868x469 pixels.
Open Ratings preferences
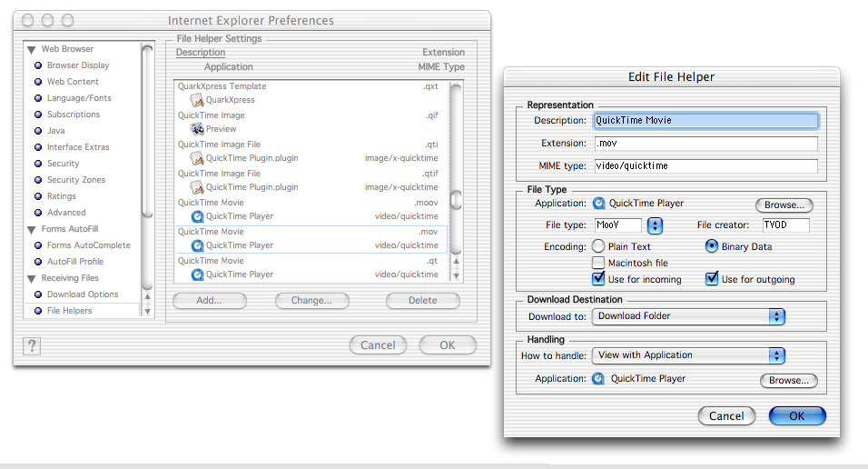tap(62, 196)
